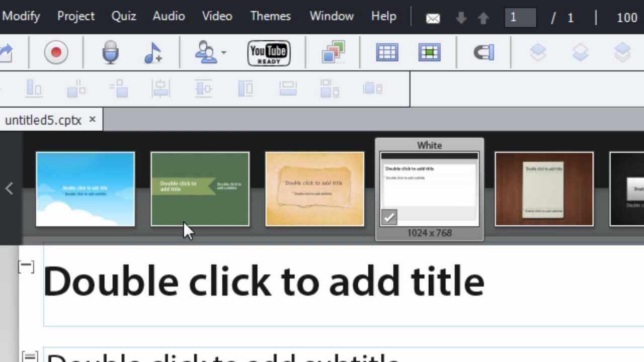
Task: Click the zoom percentage field showing 100
Action: click(627, 18)
